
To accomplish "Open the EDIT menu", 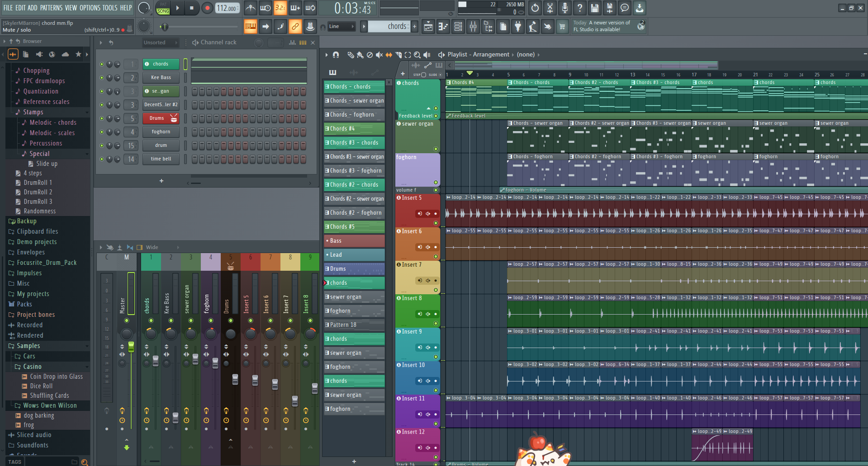I will point(20,8).
